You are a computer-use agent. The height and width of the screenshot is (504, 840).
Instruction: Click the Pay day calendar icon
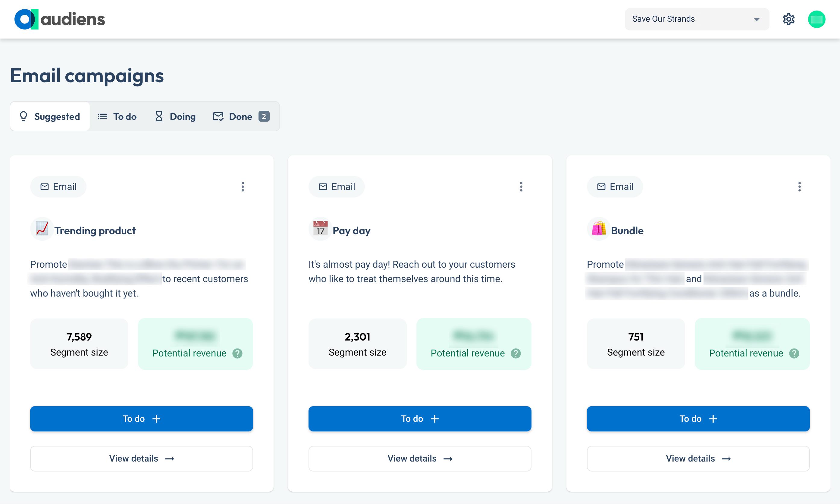pos(320,229)
